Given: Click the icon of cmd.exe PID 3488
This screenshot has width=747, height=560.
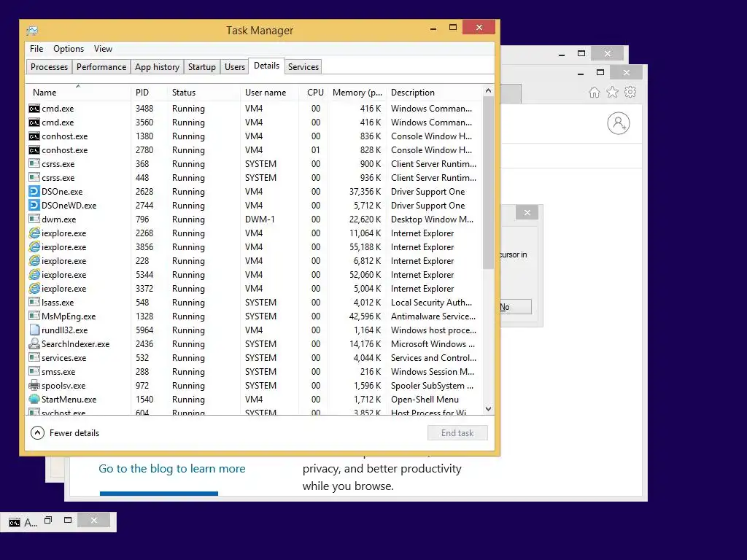Looking at the screenshot, I should click(34, 109).
